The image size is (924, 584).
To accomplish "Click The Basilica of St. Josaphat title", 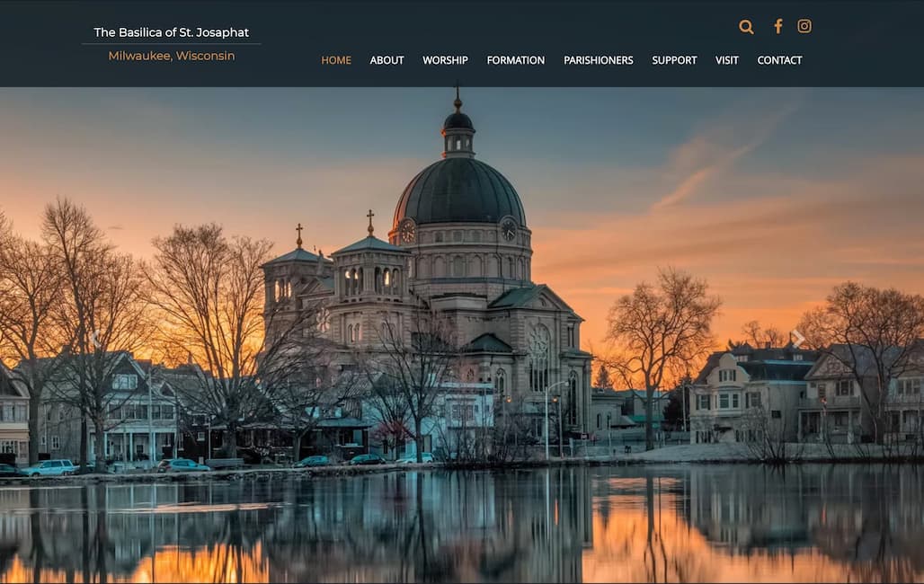I will [x=171, y=31].
